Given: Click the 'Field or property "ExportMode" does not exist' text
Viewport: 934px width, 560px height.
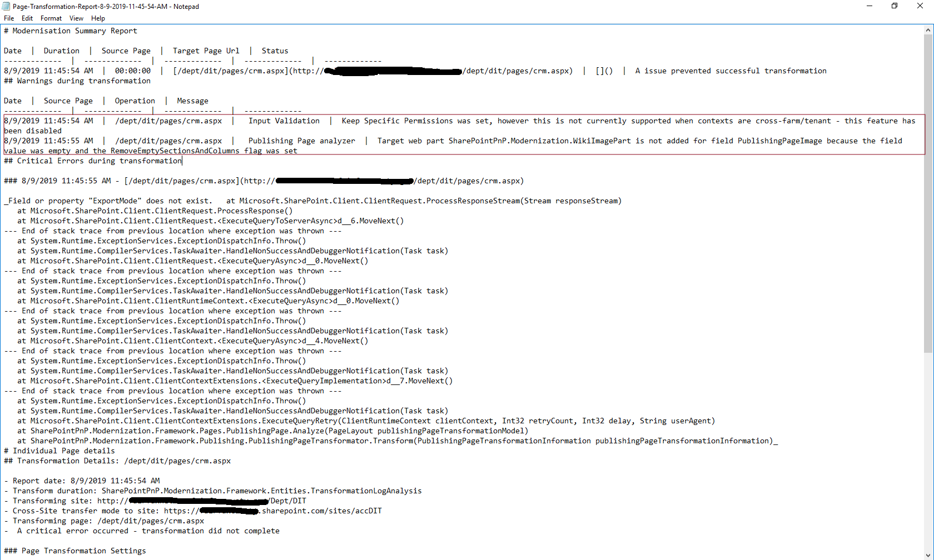Looking at the screenshot, I should (x=110, y=201).
